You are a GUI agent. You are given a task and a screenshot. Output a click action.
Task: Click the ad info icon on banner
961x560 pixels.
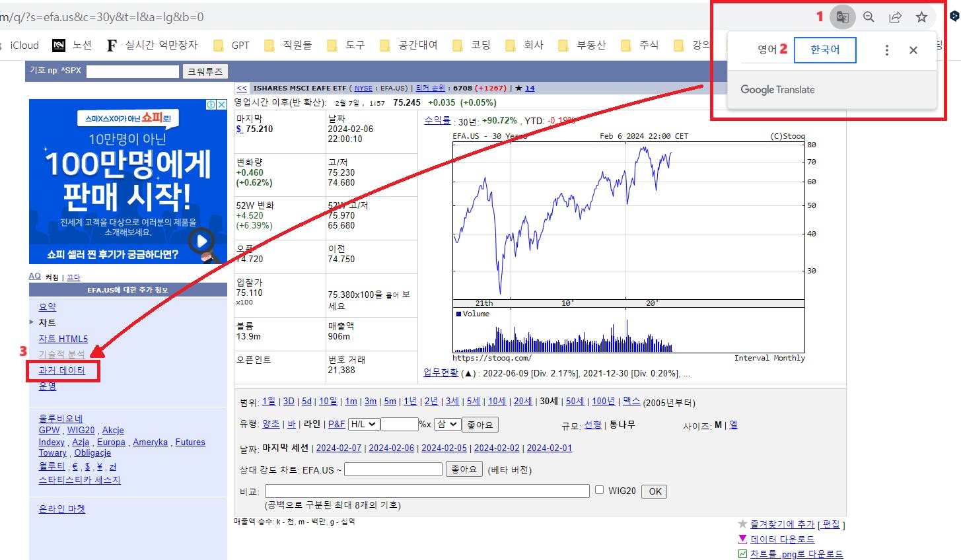point(211,104)
